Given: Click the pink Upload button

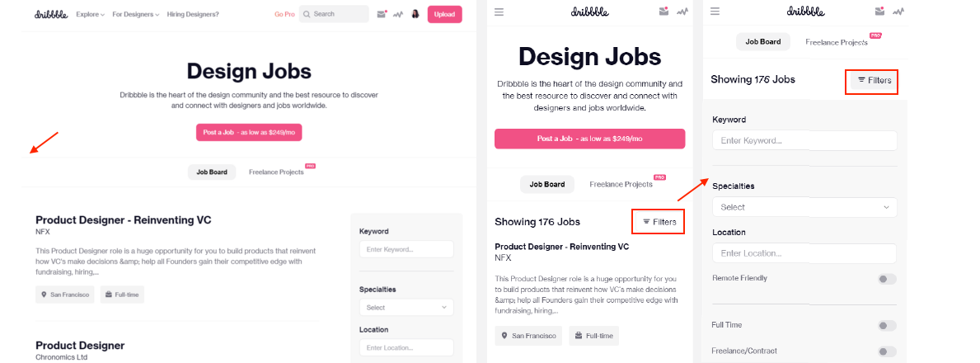Looking at the screenshot, I should [x=444, y=14].
